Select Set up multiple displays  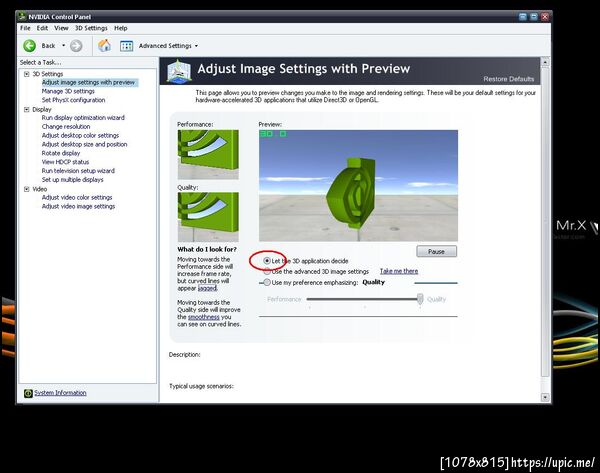click(73, 179)
